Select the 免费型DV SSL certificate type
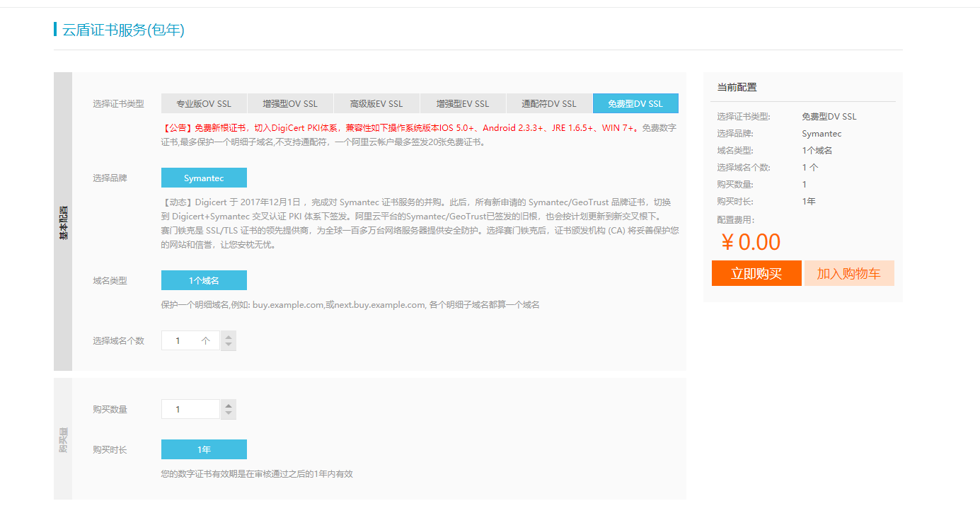The height and width of the screenshot is (518, 980). (635, 103)
